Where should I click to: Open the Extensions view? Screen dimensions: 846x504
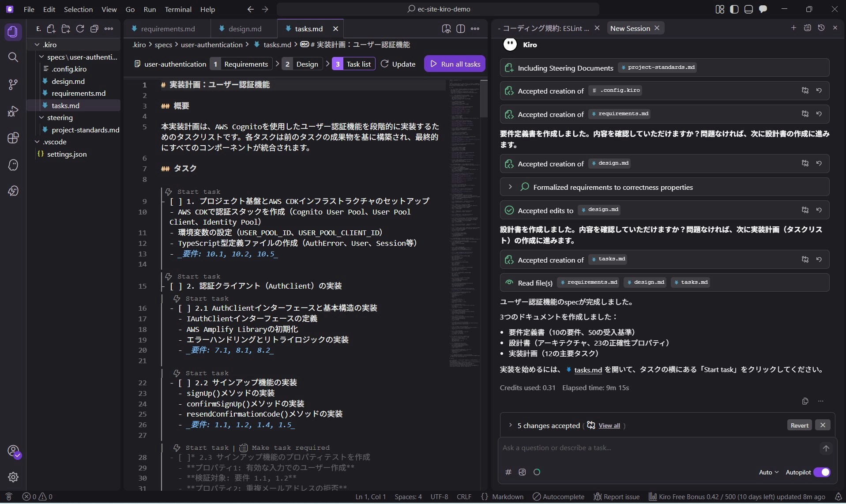click(13, 138)
